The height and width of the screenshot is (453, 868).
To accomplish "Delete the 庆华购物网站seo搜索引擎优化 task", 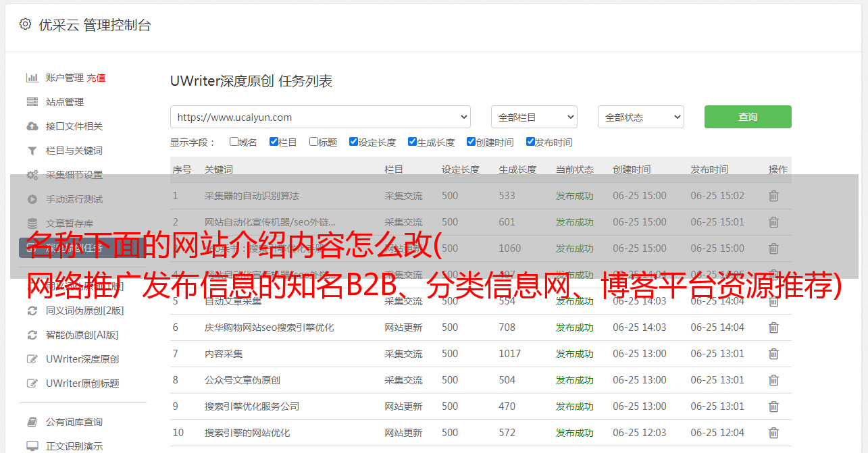I will [x=773, y=327].
